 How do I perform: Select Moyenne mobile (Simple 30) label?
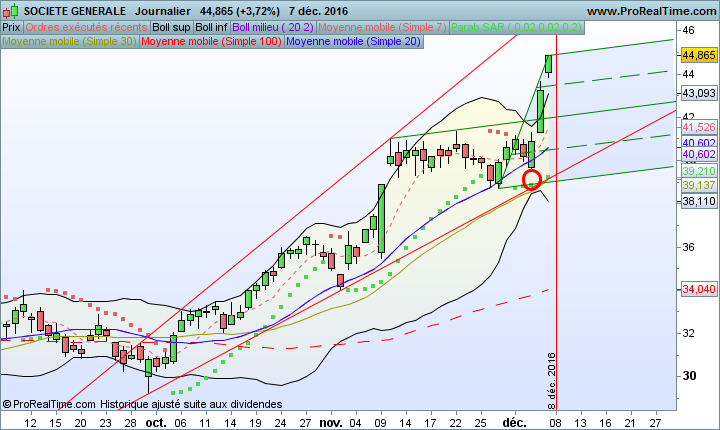[x=69, y=42]
